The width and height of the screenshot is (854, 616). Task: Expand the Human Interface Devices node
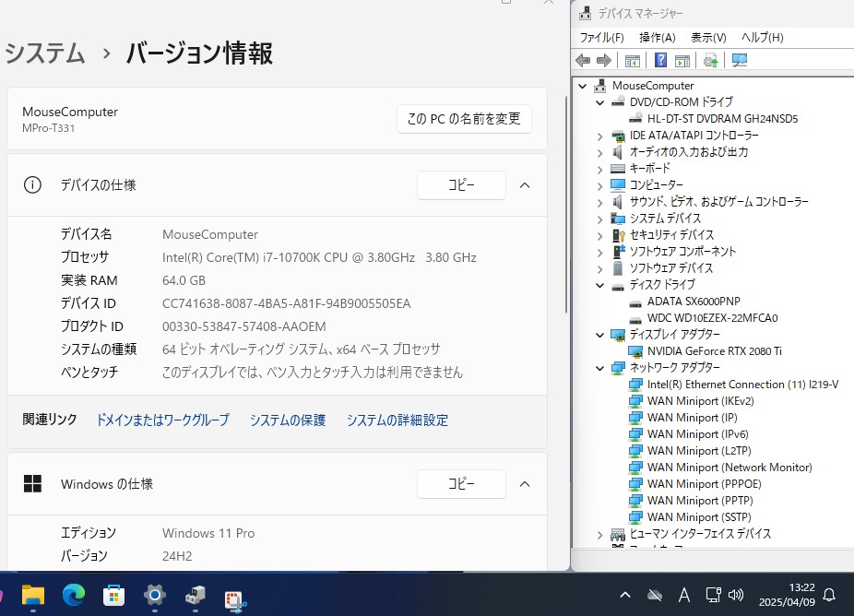[600, 535]
